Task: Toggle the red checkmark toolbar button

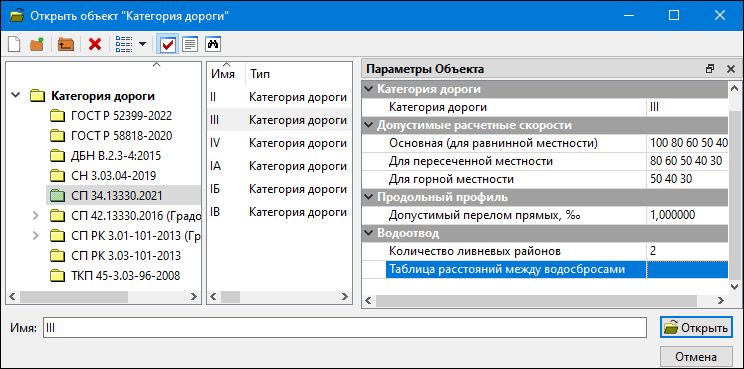Action: point(167,45)
